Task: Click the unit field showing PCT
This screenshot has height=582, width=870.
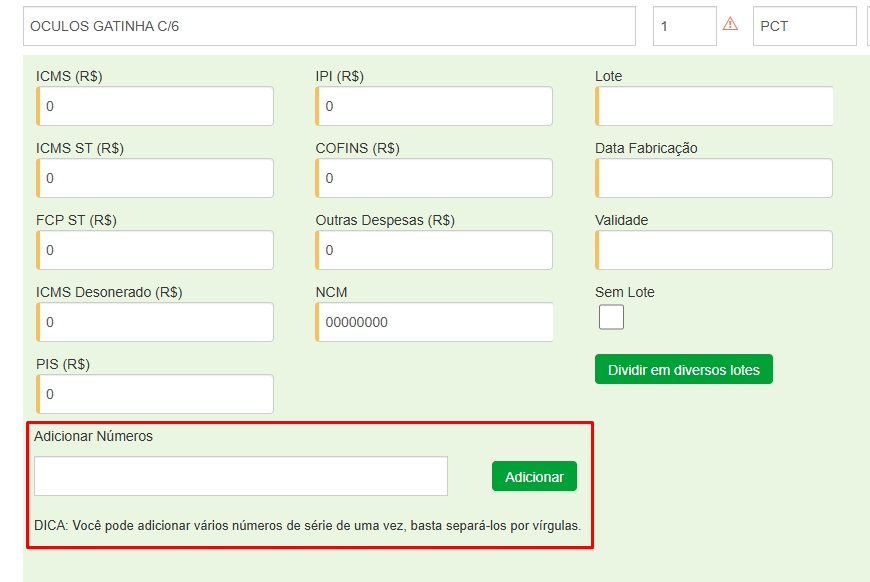Action: pos(804,26)
